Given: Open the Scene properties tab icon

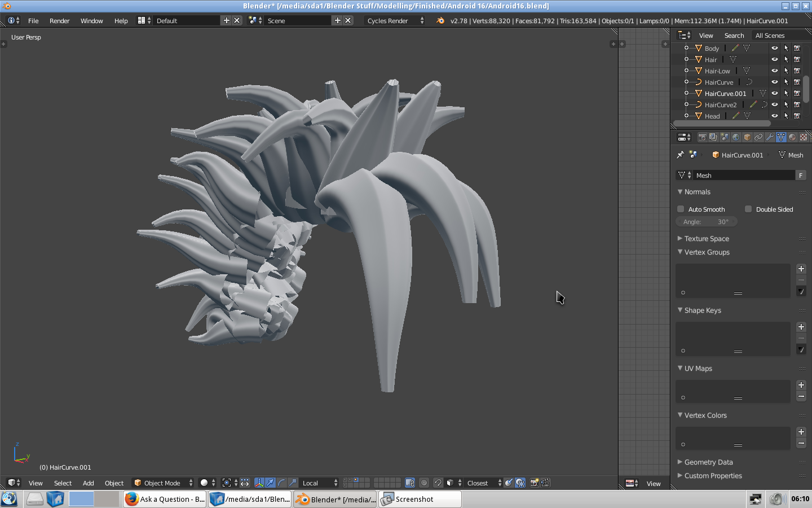Looking at the screenshot, I should pos(725,137).
